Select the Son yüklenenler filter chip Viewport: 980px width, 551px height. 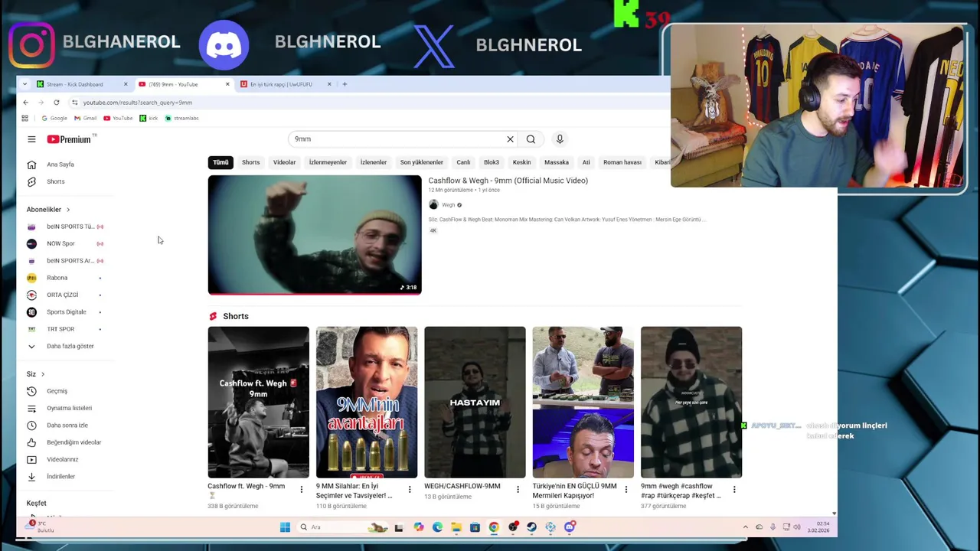[421, 162]
